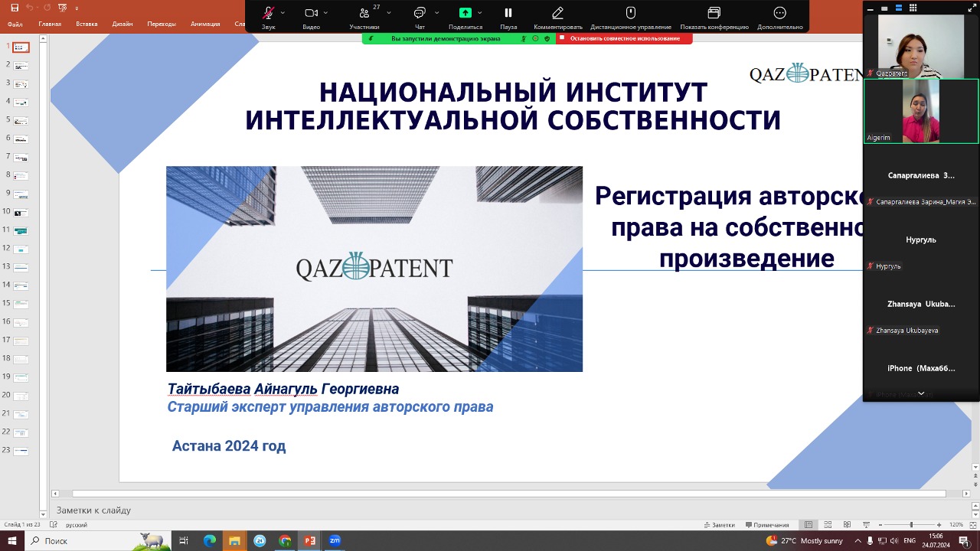Adjust the zoom slider in status bar
Screen dimensions: 980x551
pyautogui.click(x=910, y=525)
